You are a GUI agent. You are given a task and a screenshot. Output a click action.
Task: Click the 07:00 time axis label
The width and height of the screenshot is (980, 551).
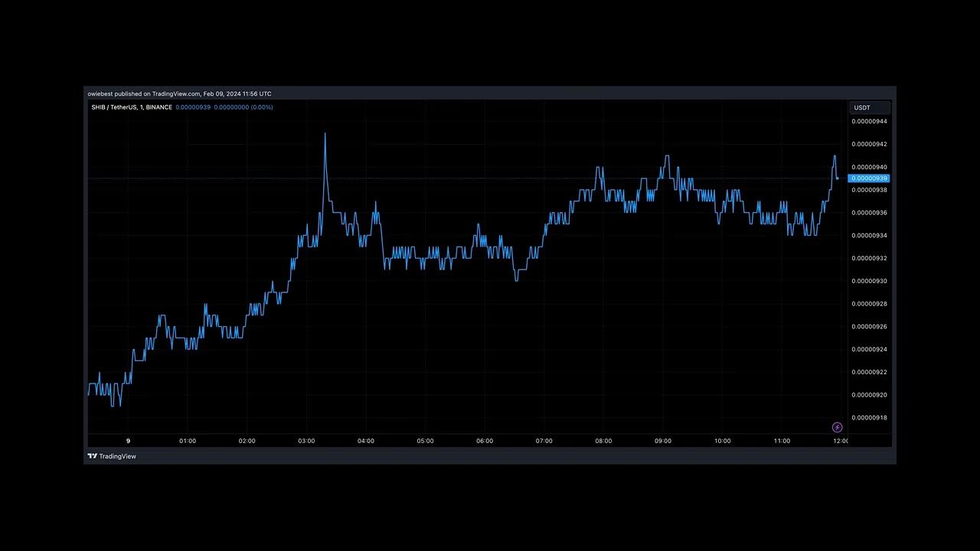(544, 441)
